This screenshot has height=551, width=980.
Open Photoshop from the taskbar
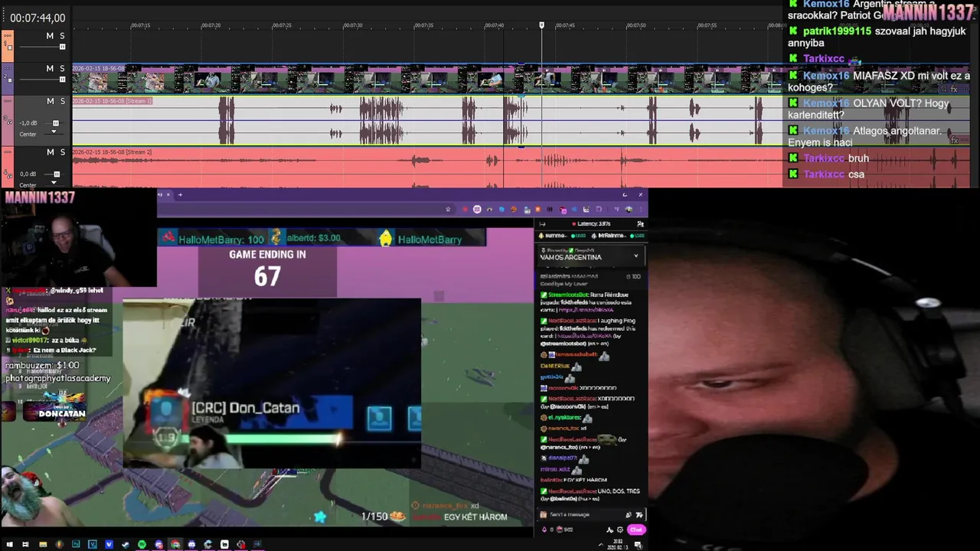76,545
